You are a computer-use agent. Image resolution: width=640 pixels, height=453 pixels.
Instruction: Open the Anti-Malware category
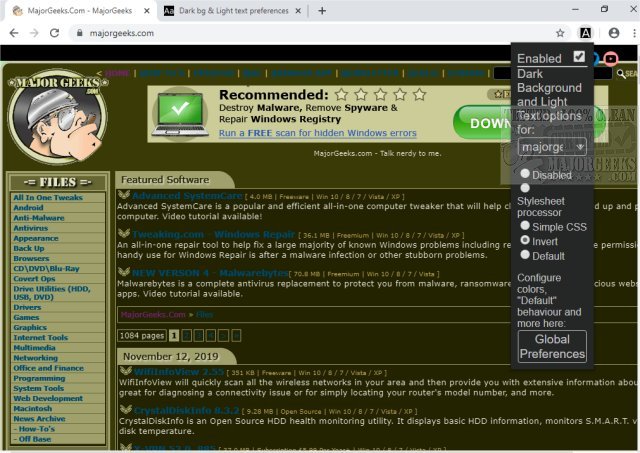[x=39, y=218]
